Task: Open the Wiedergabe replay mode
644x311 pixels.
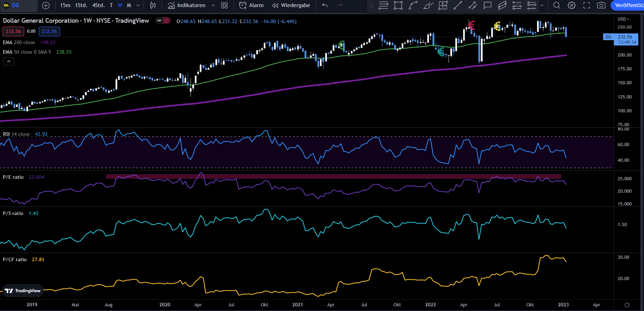Action: pos(291,5)
